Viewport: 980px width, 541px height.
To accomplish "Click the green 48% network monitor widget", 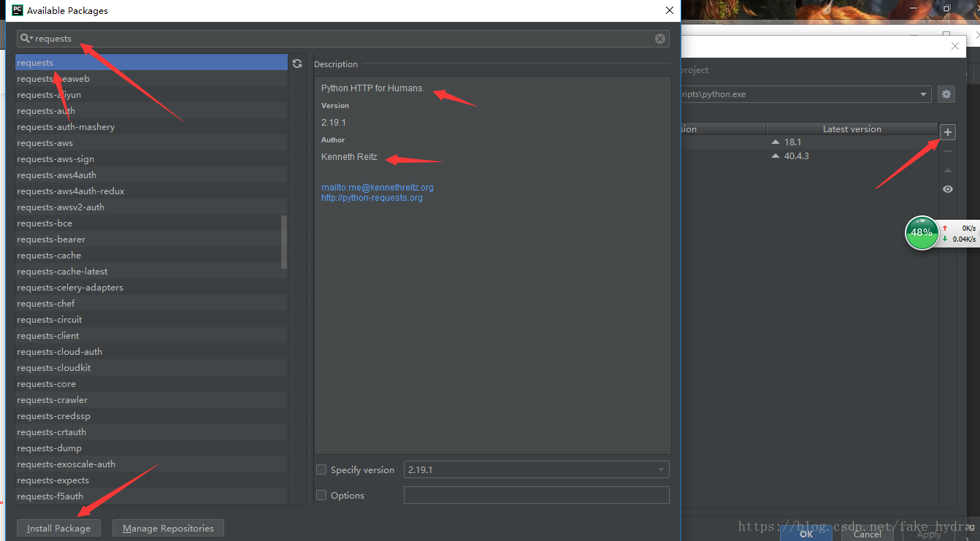I will (x=922, y=233).
